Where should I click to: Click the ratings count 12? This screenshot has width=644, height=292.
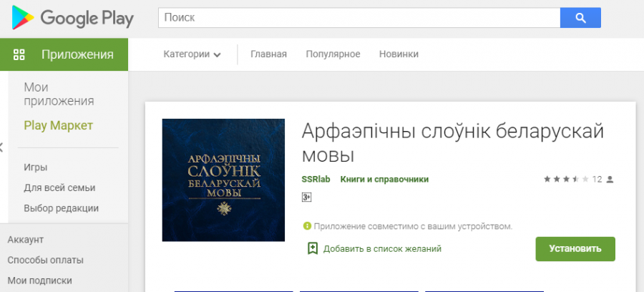[597, 180]
